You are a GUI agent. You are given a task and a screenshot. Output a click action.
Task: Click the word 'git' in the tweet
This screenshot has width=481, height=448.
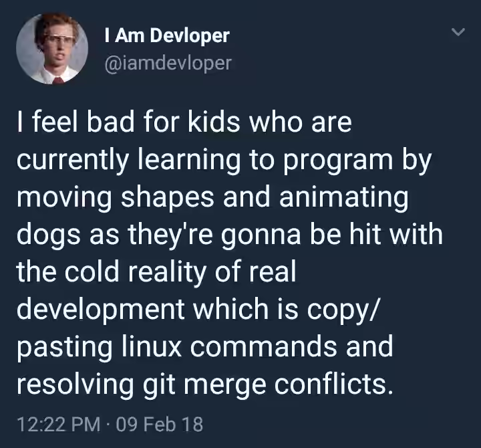159,385
